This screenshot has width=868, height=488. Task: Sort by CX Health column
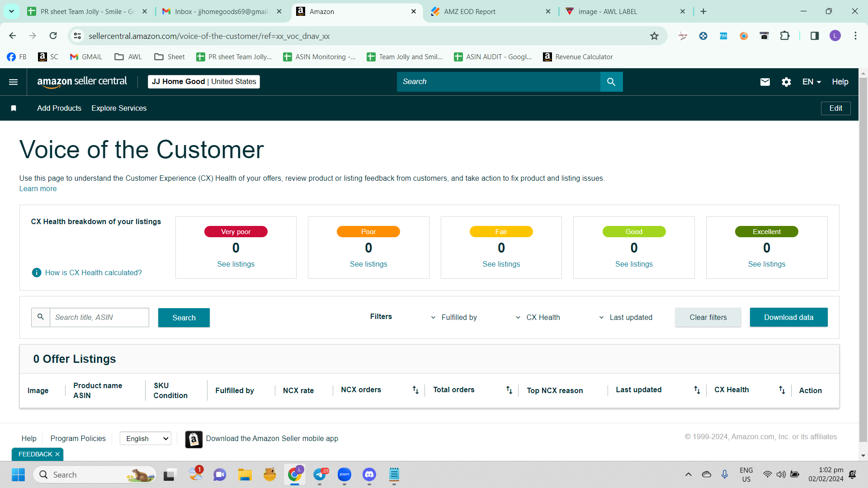tap(782, 390)
